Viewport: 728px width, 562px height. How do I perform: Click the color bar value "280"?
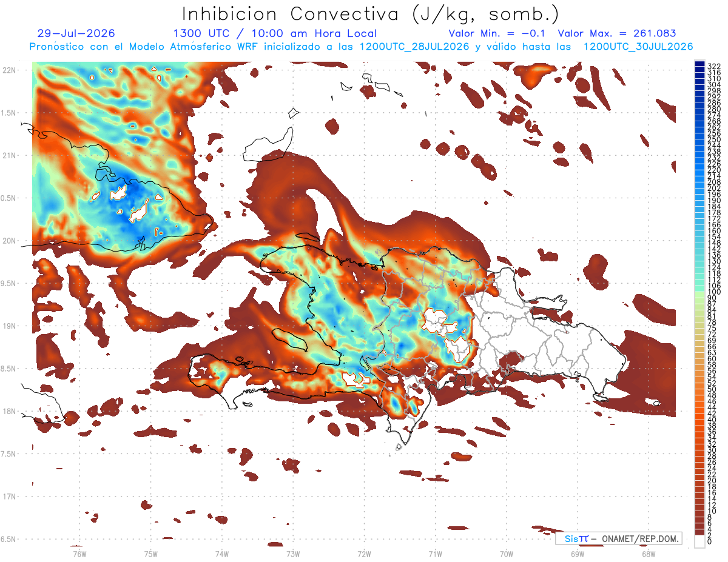[714, 109]
